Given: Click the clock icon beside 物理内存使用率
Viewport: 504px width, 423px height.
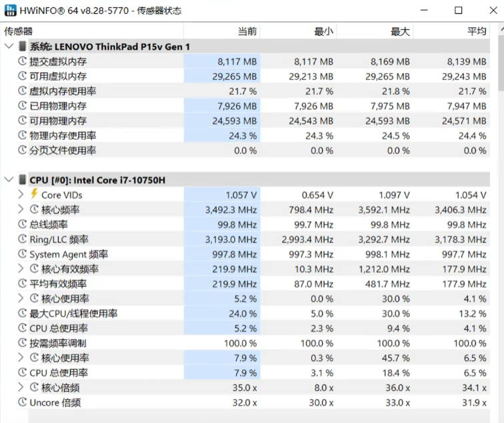Looking at the screenshot, I should pos(22,135).
